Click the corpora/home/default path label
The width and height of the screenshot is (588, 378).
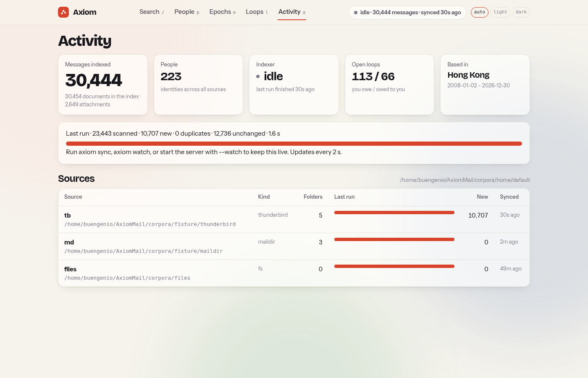point(465,180)
